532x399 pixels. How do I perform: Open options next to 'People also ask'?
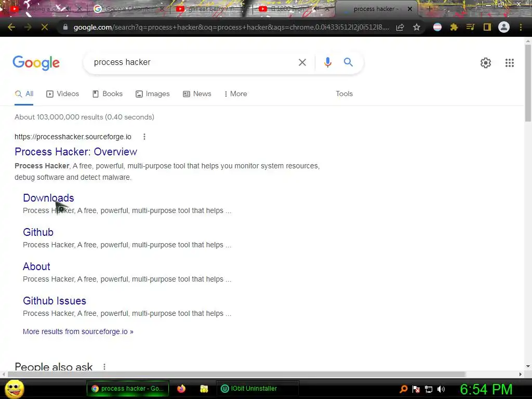[104, 367]
